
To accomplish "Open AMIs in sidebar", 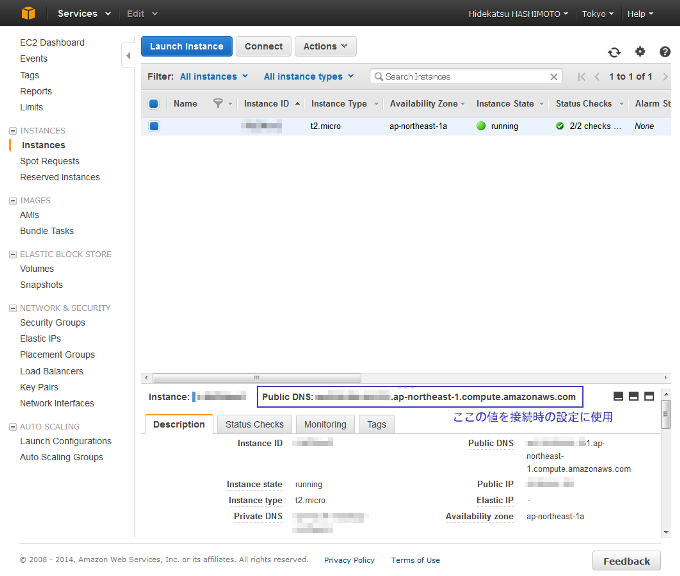I will (29, 215).
